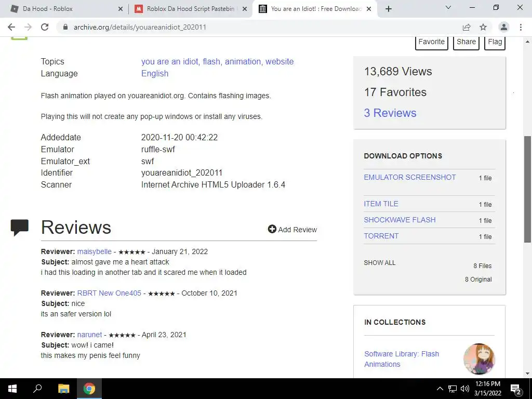Image resolution: width=532 pixels, height=399 pixels.
Task: Open the flash topic link
Action: pos(211,61)
